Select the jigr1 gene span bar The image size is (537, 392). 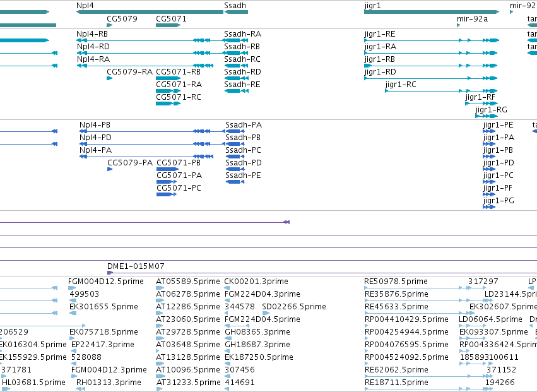pos(432,13)
